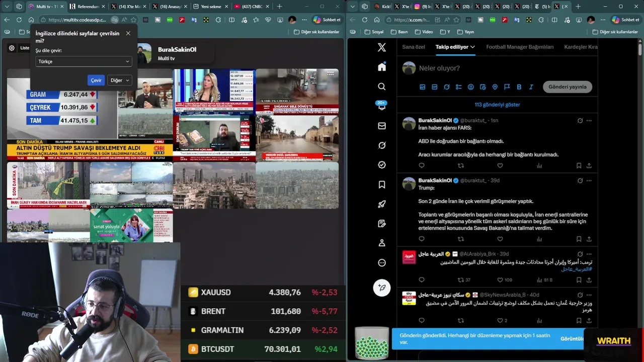Open the Sosyal bookmarks folder
644x362 pixels.
[374, 32]
